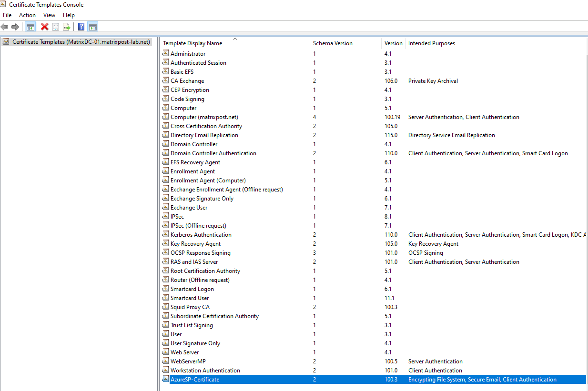Select the CEP Encryption template row
The image size is (588, 391).
(374, 90)
